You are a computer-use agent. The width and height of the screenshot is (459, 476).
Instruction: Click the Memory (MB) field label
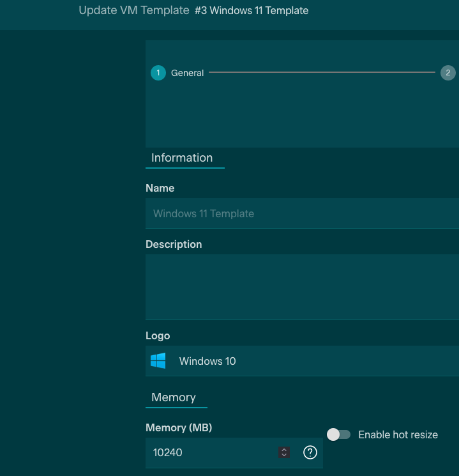[x=179, y=427]
